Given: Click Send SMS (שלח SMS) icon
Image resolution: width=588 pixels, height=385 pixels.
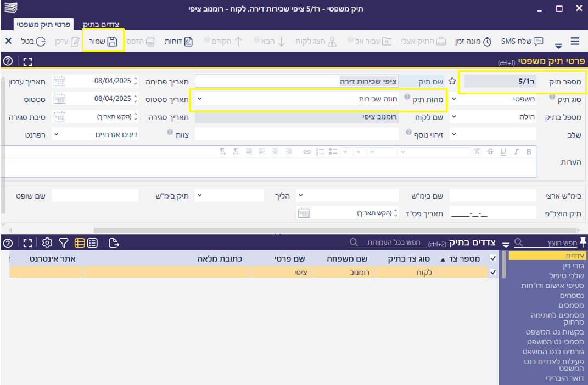Looking at the screenshot, I should click(x=538, y=41).
